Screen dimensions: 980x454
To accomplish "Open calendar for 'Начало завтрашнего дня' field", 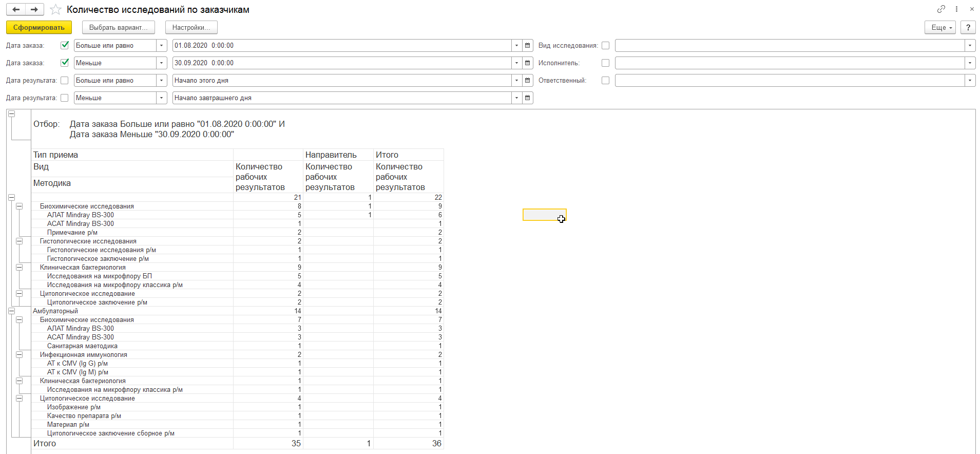I will tap(527, 98).
